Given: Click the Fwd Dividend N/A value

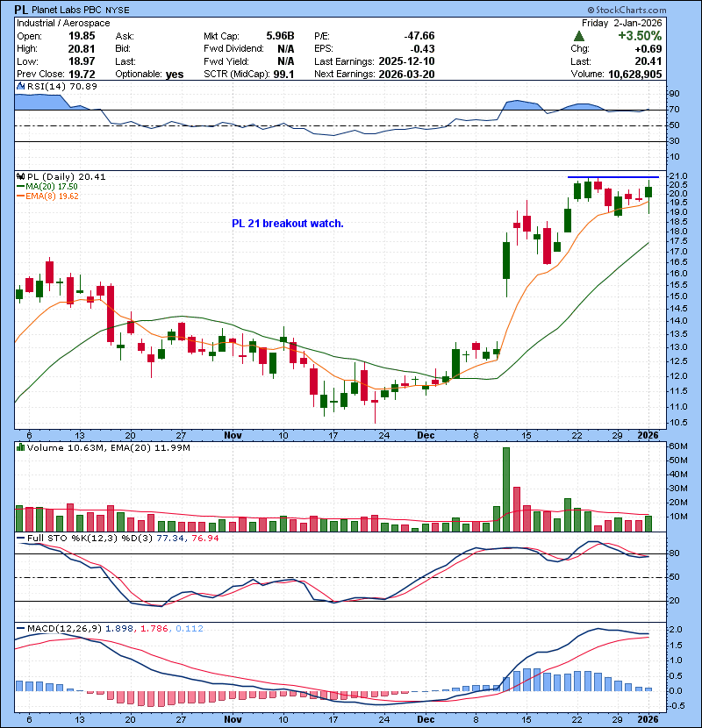Looking at the screenshot, I should 286,49.
